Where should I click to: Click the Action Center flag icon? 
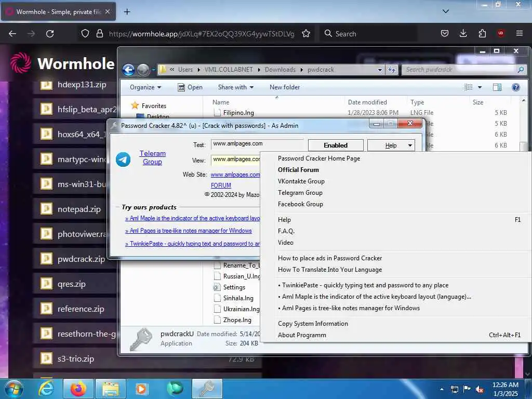467,389
